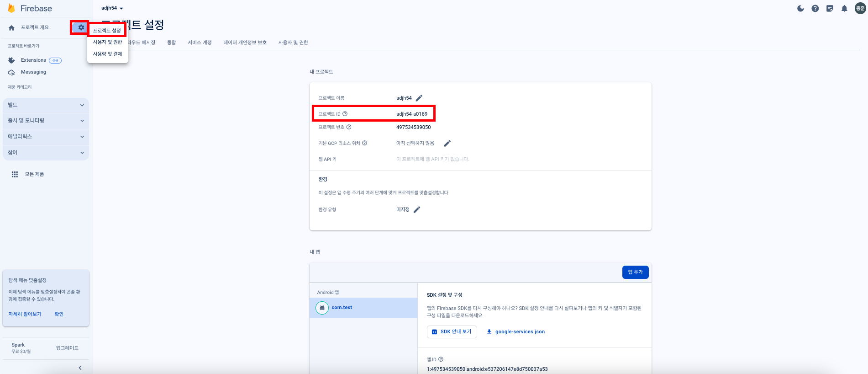Click the 앱 추가 button

point(635,272)
